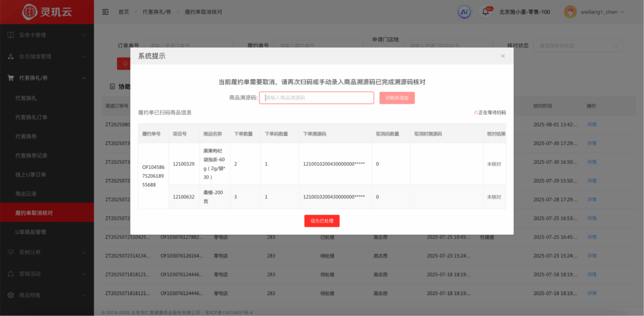The height and width of the screenshot is (316, 644).
Task: Click the 首页 breadcrumb link
Action: tap(124, 12)
